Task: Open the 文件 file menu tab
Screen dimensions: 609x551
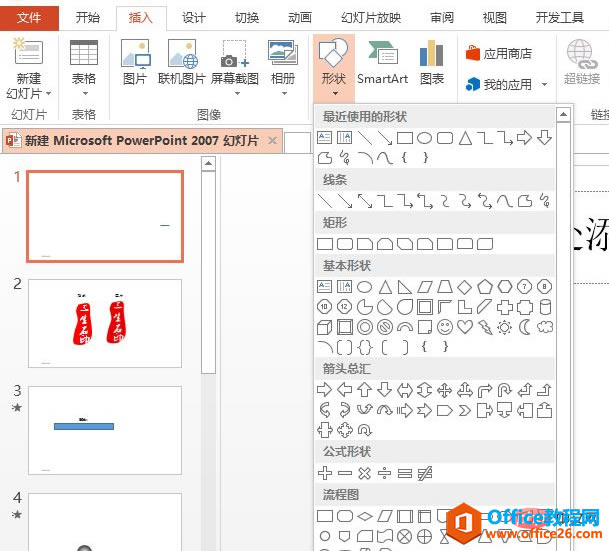Action: 29,17
